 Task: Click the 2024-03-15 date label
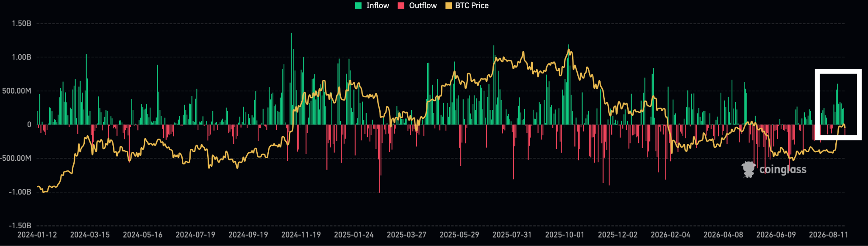tap(90, 235)
